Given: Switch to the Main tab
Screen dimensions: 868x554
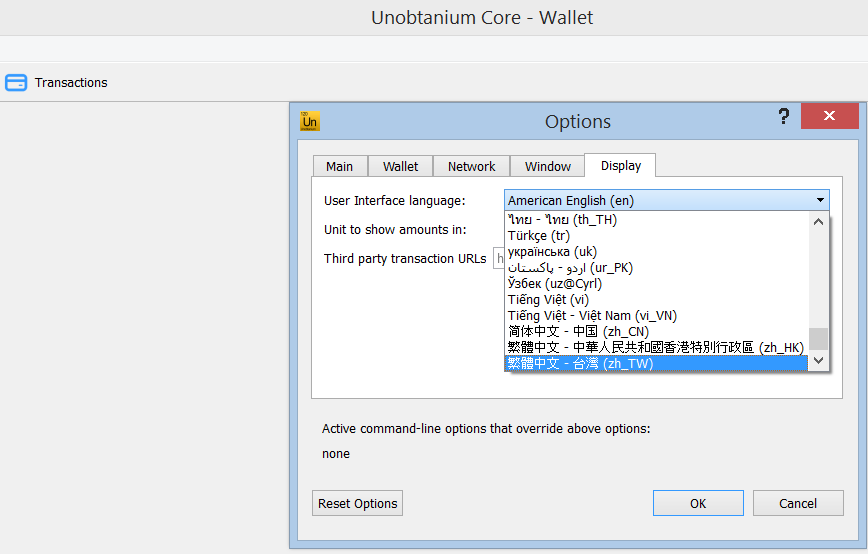Looking at the screenshot, I should 339,166.
